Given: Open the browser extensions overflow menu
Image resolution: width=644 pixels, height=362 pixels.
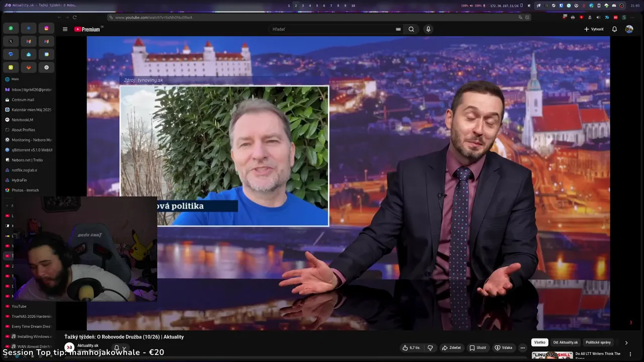Looking at the screenshot, I should coord(632,17).
